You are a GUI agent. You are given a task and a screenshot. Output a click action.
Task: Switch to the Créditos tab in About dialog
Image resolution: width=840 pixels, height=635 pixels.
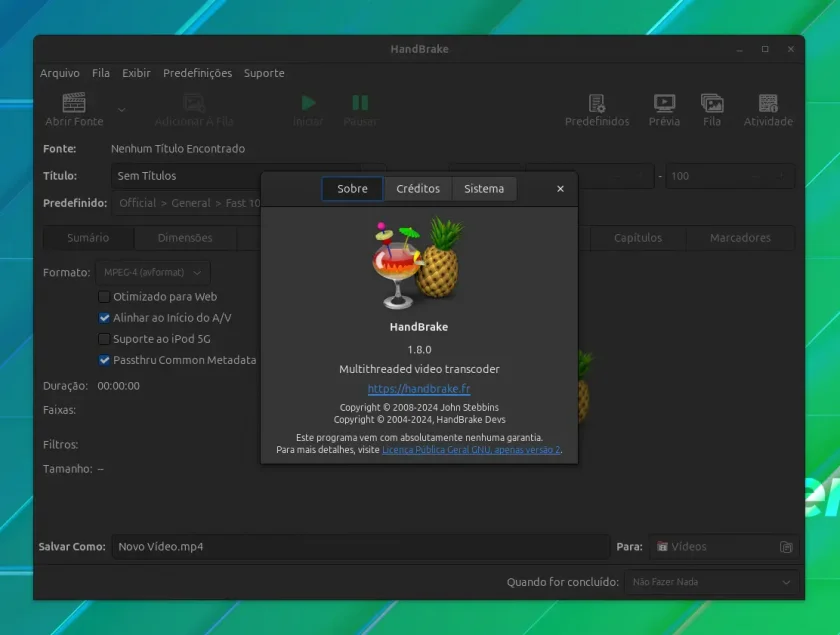coord(418,189)
